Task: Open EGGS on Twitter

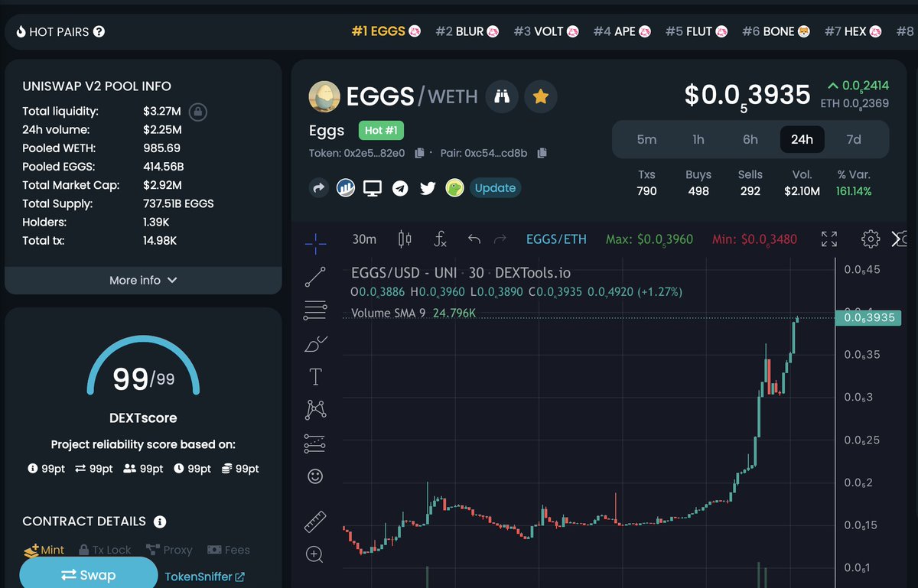Action: 428,187
